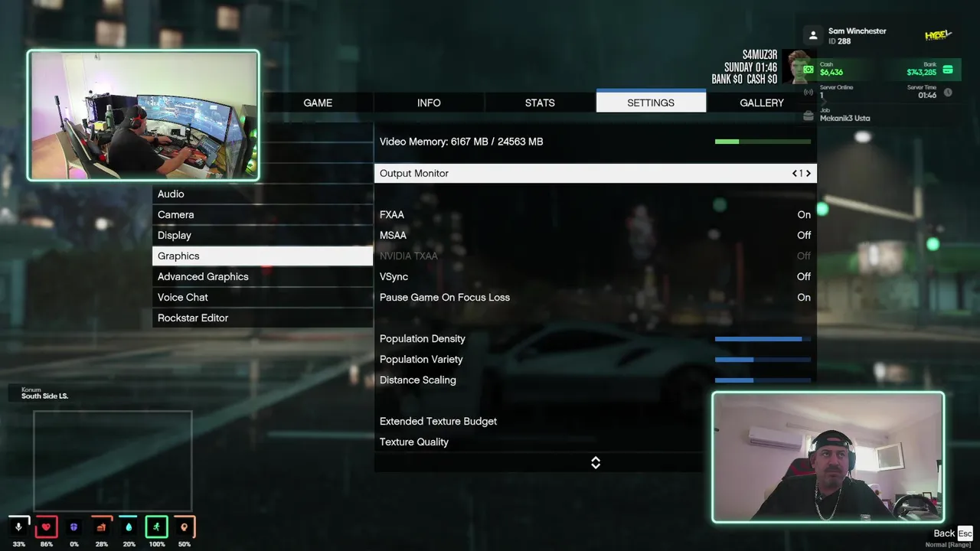
Task: Click the player profile person icon
Action: [x=813, y=36]
